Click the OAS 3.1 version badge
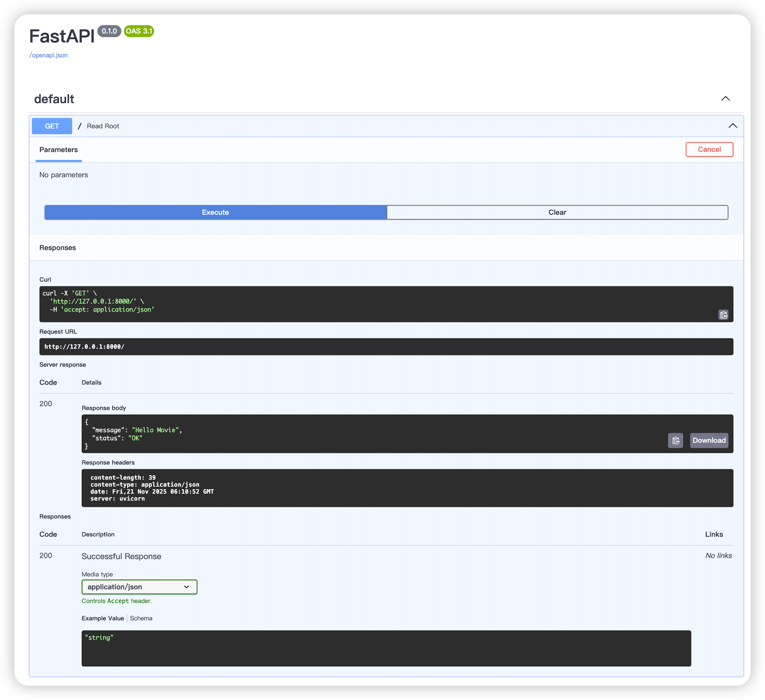The image size is (765, 700). (139, 31)
